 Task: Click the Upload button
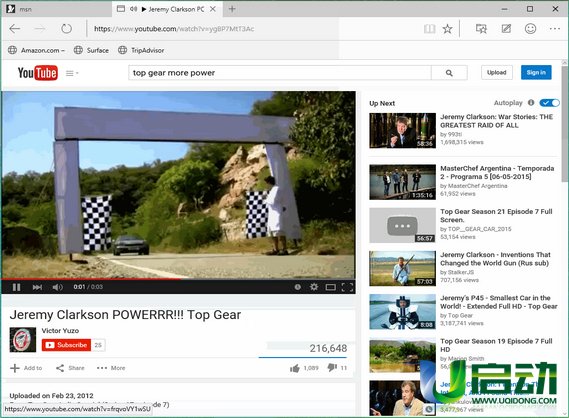[x=496, y=73]
